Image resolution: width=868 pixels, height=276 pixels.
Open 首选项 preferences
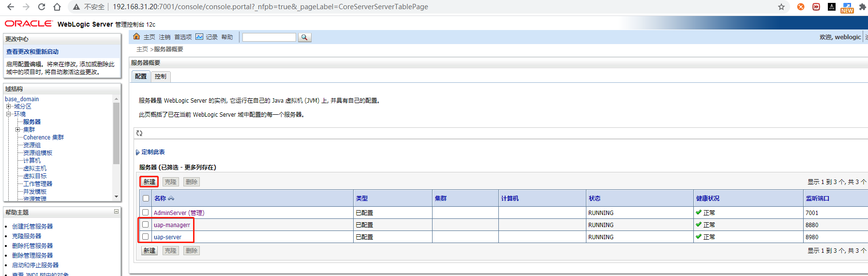183,37
